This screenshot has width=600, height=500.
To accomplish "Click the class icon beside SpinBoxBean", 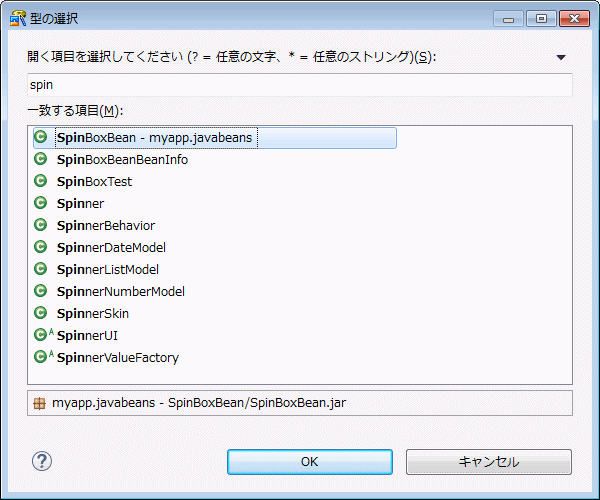I will [41, 137].
